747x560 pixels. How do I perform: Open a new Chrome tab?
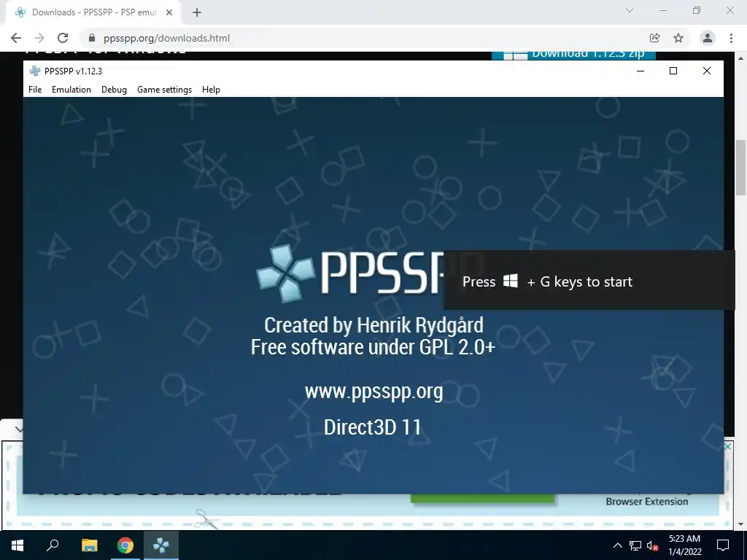pos(197,12)
